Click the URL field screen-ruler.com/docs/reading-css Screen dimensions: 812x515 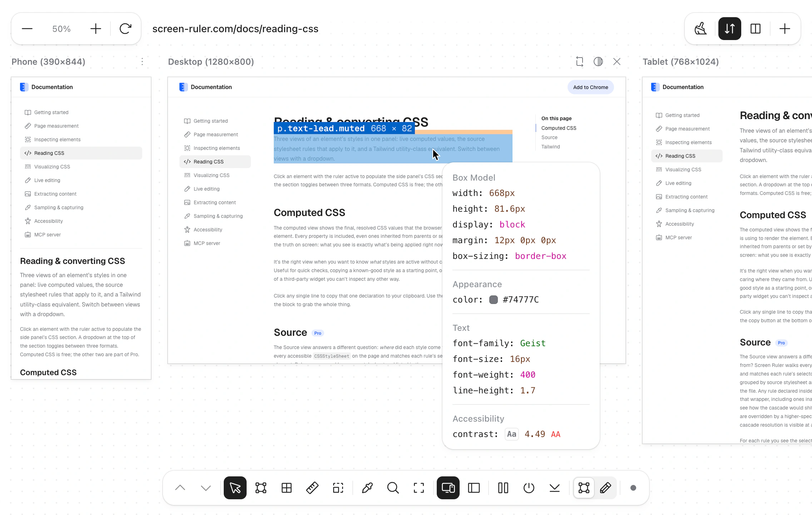click(x=235, y=29)
